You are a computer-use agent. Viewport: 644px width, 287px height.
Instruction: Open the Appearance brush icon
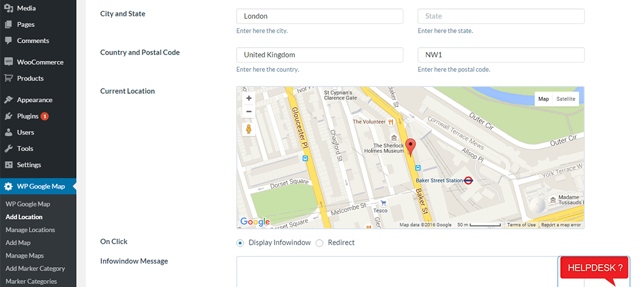tap(8, 100)
